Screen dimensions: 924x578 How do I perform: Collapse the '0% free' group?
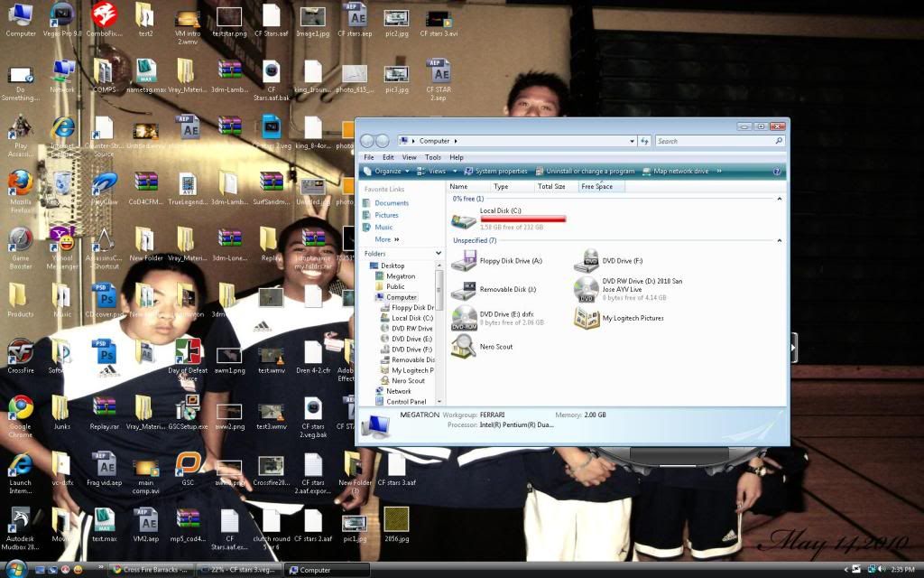(780, 199)
